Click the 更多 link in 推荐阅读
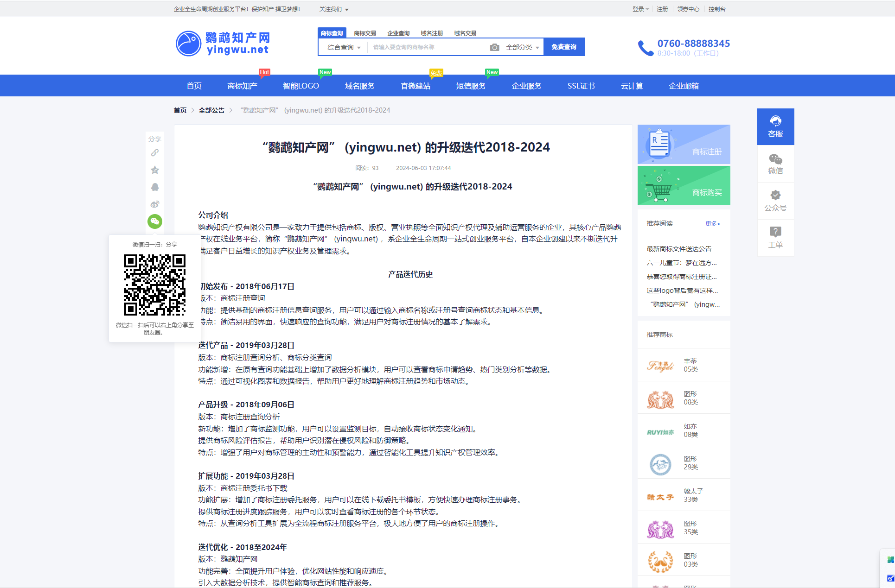895x588 pixels. pos(712,224)
